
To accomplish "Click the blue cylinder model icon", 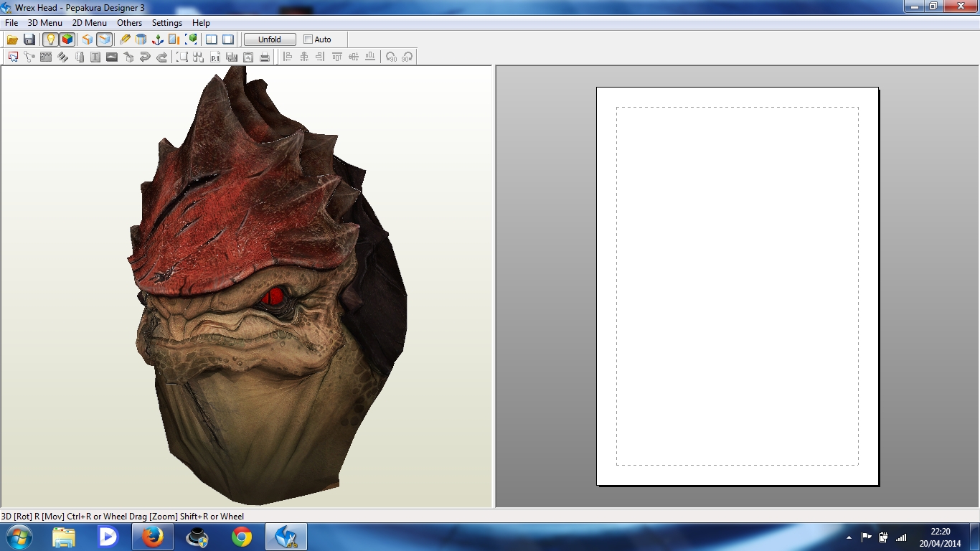I will pyautogui.click(x=141, y=39).
